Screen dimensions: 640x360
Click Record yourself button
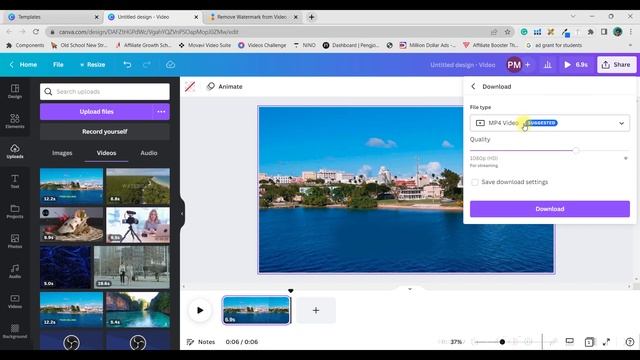pyautogui.click(x=105, y=131)
